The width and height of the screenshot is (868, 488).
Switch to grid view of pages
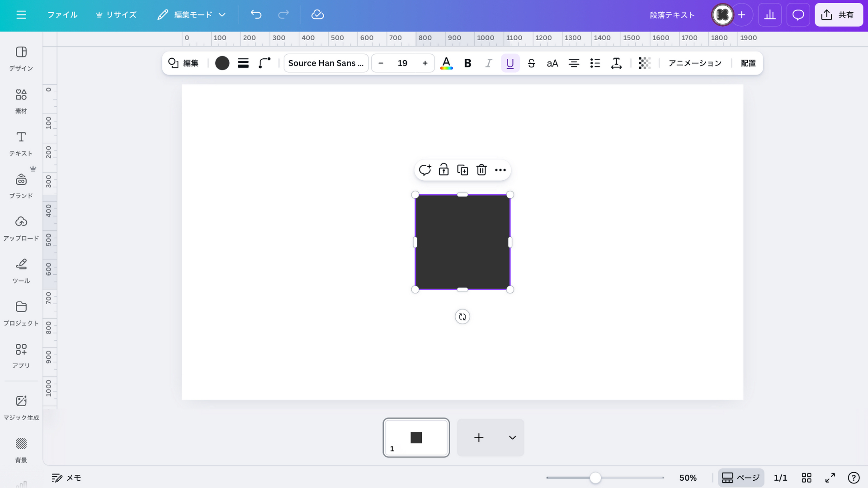point(807,478)
